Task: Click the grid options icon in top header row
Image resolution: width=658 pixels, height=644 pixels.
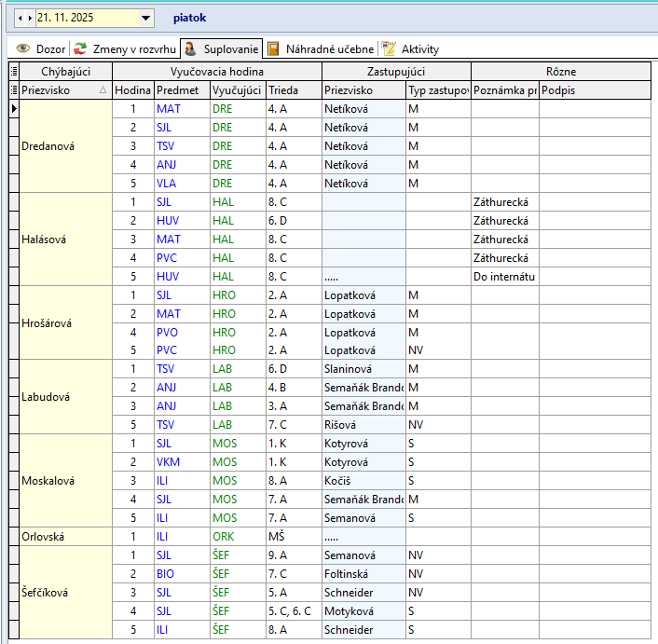Action: (x=13, y=71)
